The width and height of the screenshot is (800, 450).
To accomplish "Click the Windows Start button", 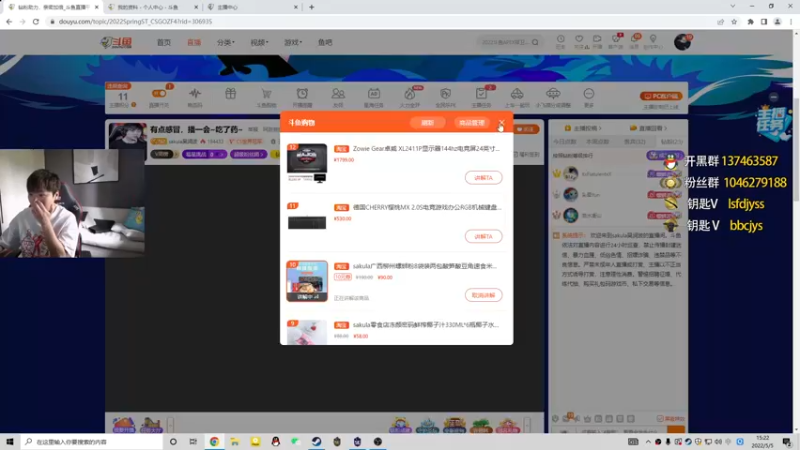I will [x=10, y=441].
